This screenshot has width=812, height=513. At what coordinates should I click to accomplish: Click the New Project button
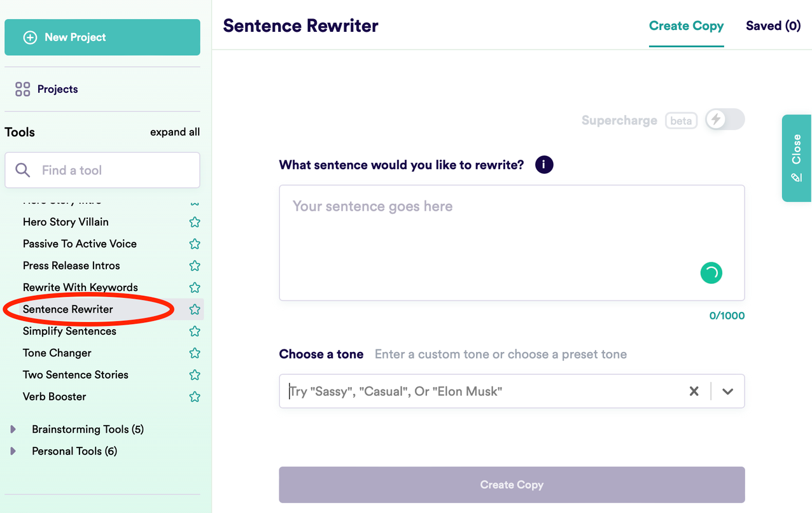pos(102,38)
